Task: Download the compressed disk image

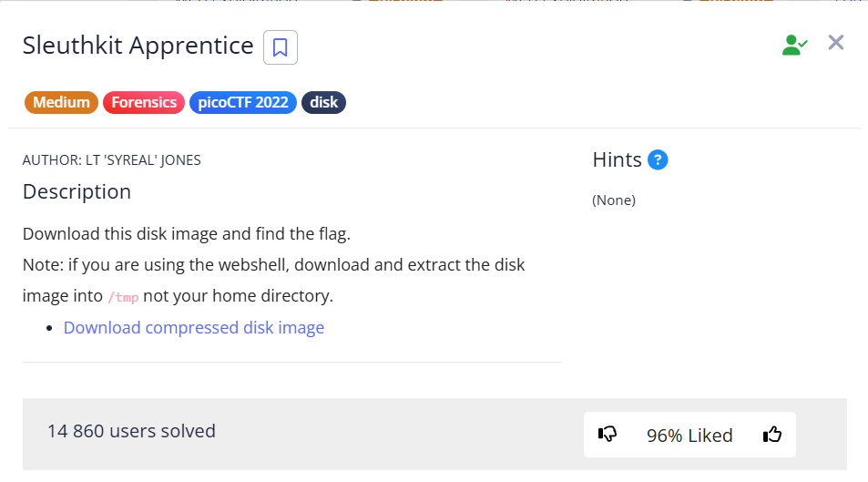Action: (194, 327)
